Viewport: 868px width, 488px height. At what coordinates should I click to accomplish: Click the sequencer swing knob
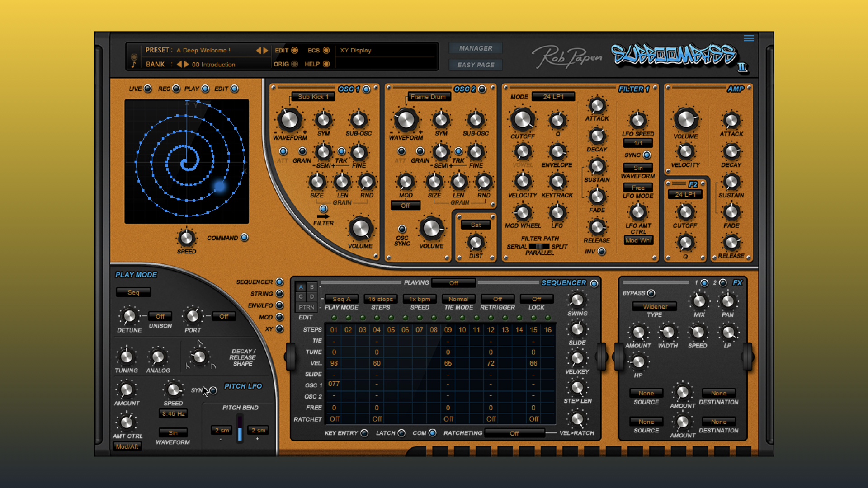[x=577, y=300]
